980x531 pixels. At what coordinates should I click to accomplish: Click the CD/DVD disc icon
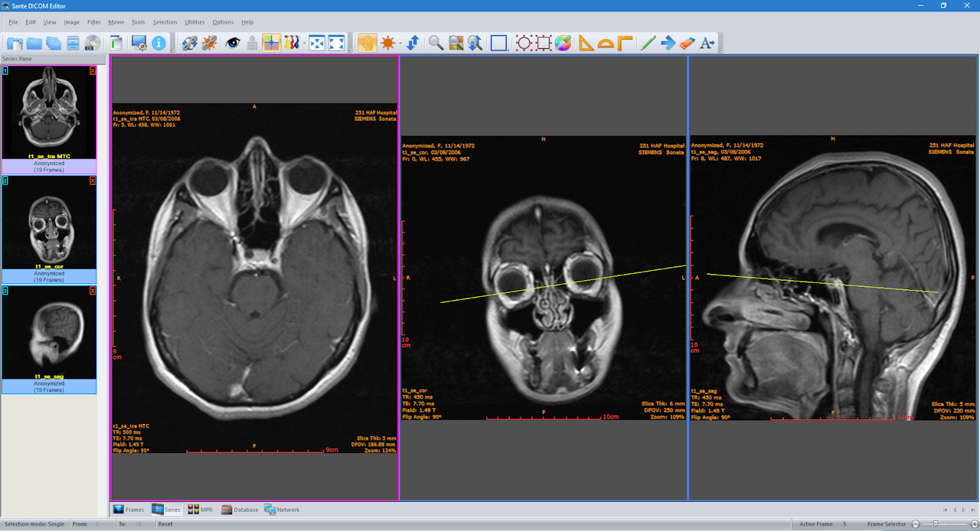[x=93, y=43]
